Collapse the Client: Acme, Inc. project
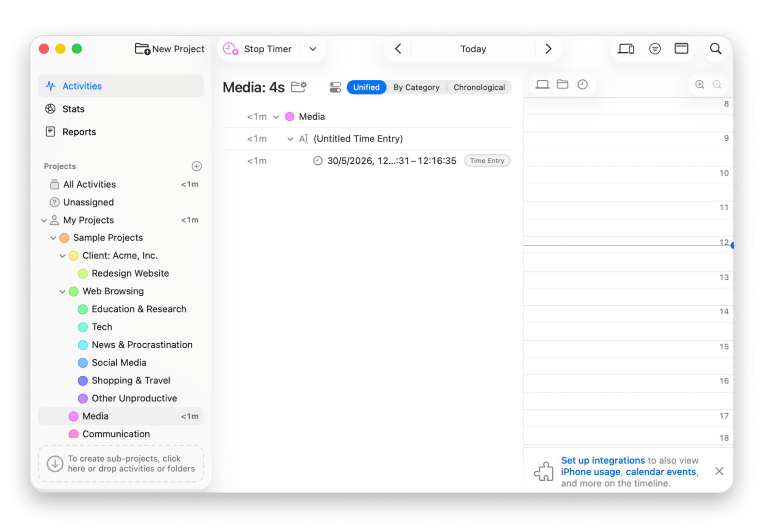 (63, 256)
